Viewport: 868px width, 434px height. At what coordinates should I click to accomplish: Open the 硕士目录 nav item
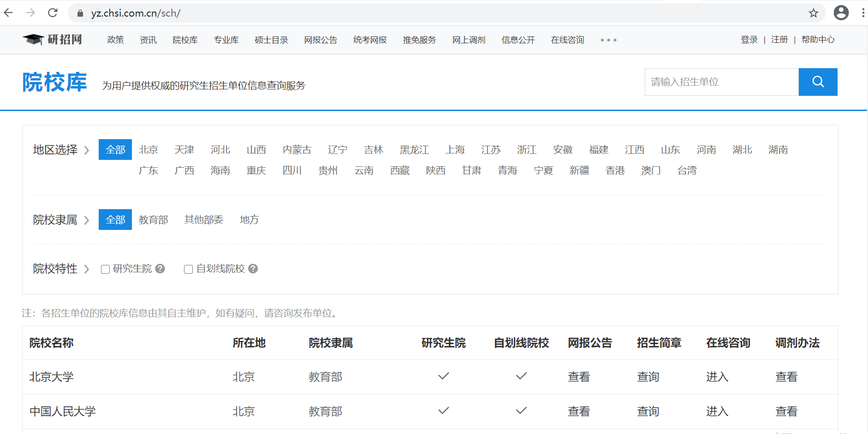pos(271,40)
